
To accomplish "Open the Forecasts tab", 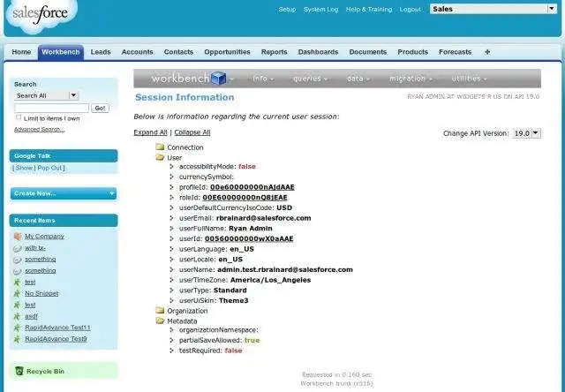I will point(456,52).
